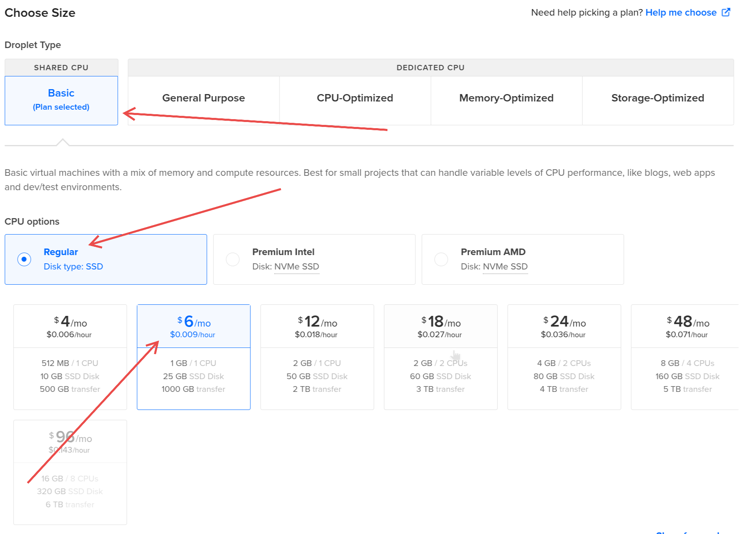Click NVMe SSD text under Premium AMD

505,267
